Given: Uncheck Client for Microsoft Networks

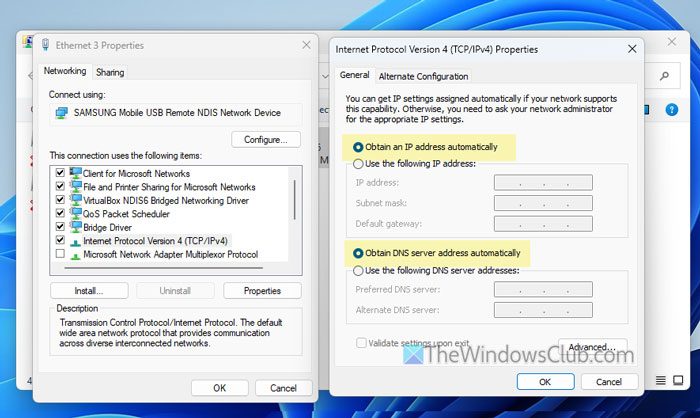Looking at the screenshot, I should pyautogui.click(x=60, y=172).
